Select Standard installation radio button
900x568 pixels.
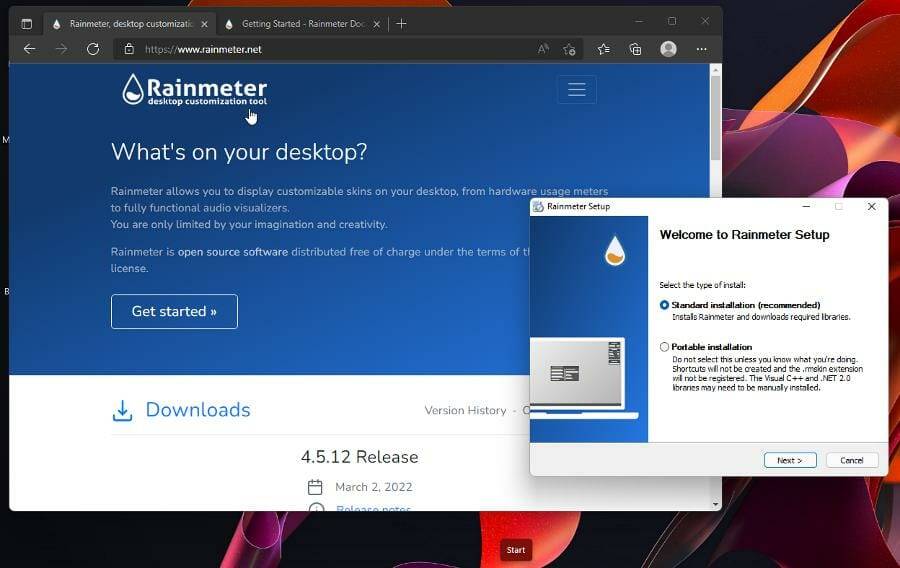pyautogui.click(x=664, y=305)
